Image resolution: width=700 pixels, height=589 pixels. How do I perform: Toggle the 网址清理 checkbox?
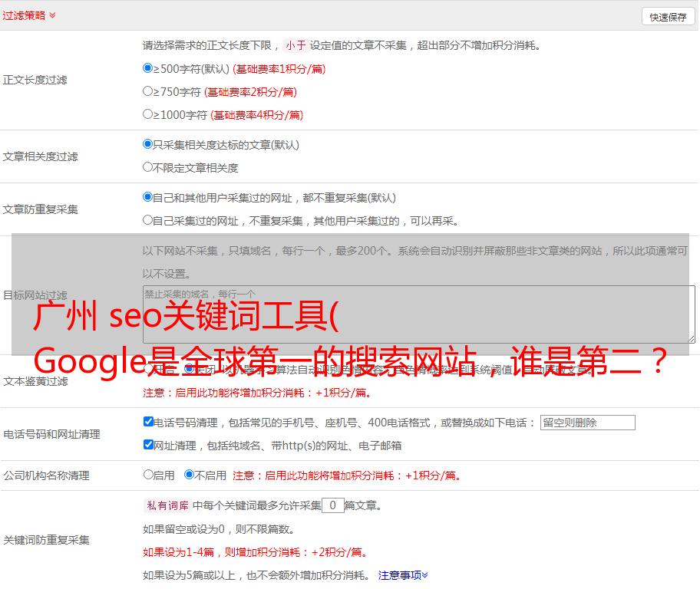(148, 444)
